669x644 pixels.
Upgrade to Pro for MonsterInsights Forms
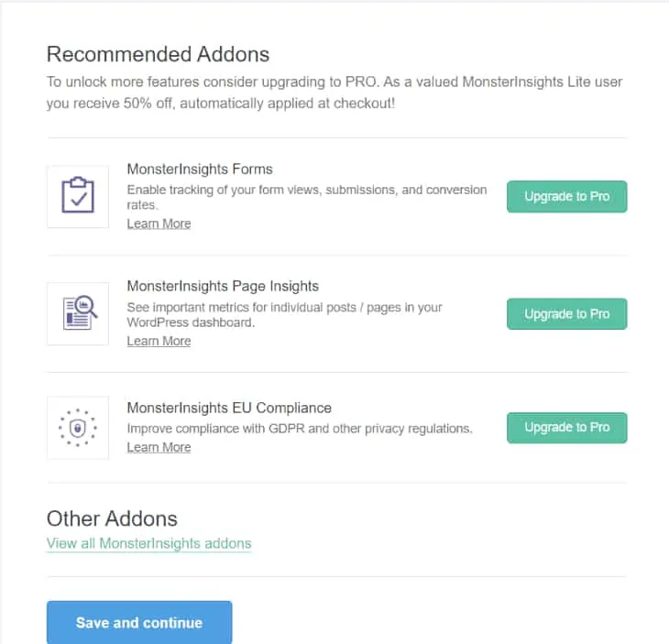566,196
